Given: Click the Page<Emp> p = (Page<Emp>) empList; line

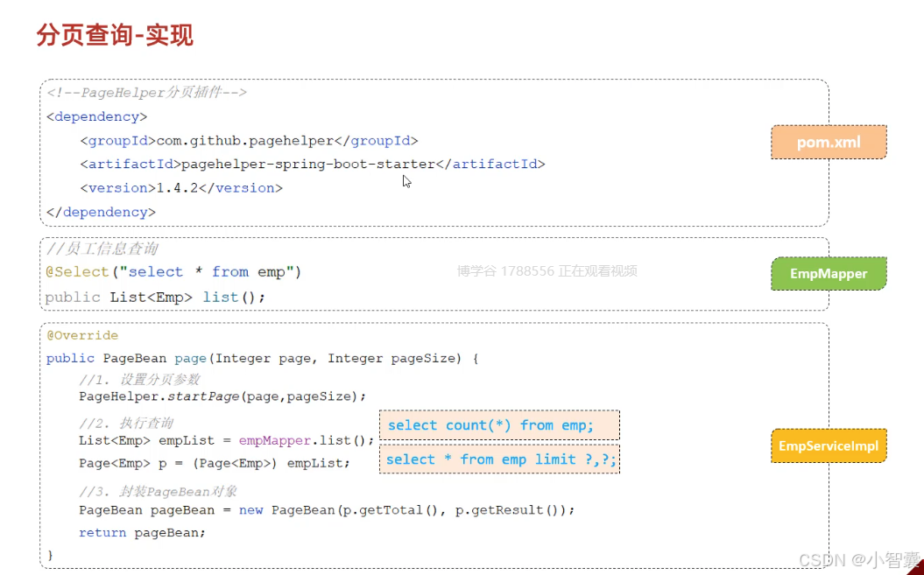Looking at the screenshot, I should tap(215, 463).
